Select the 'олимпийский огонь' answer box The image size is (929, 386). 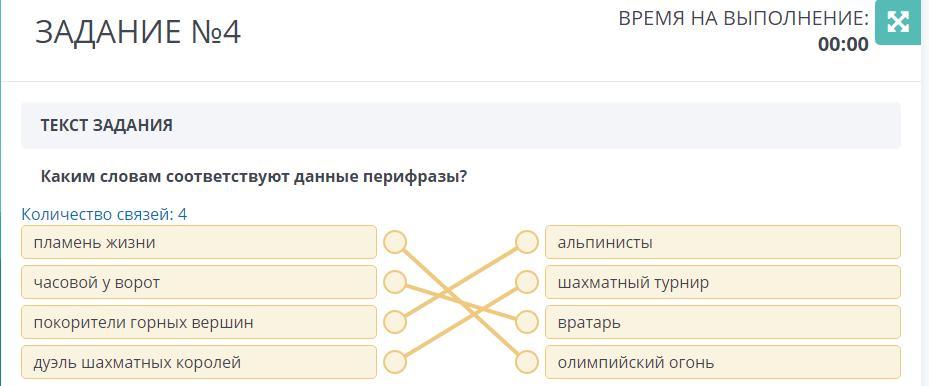point(723,362)
